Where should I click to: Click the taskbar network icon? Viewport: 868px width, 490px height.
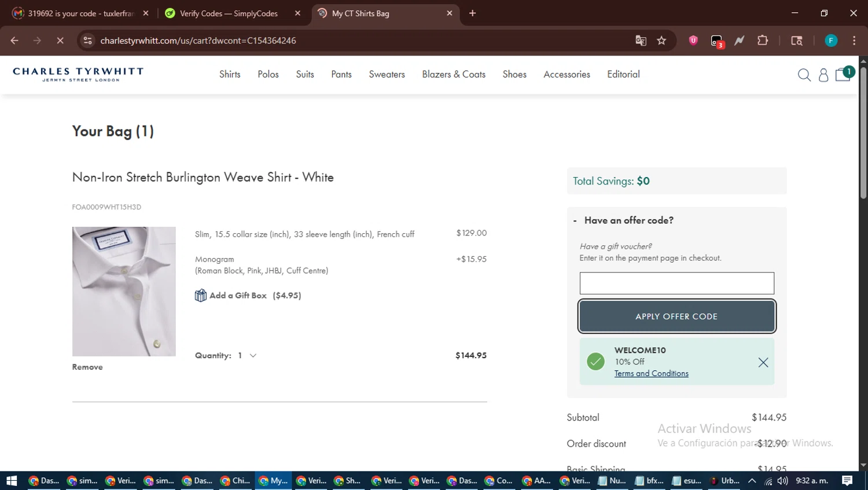768,481
